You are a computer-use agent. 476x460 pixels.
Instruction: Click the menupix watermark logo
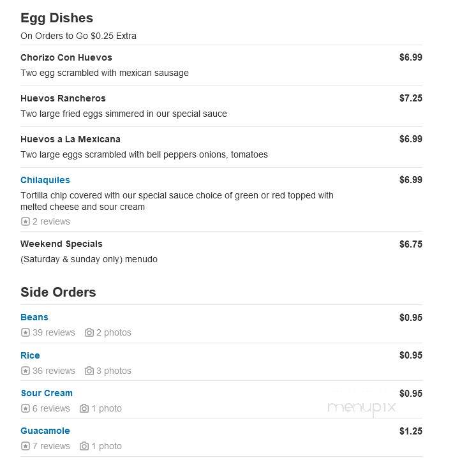click(362, 408)
